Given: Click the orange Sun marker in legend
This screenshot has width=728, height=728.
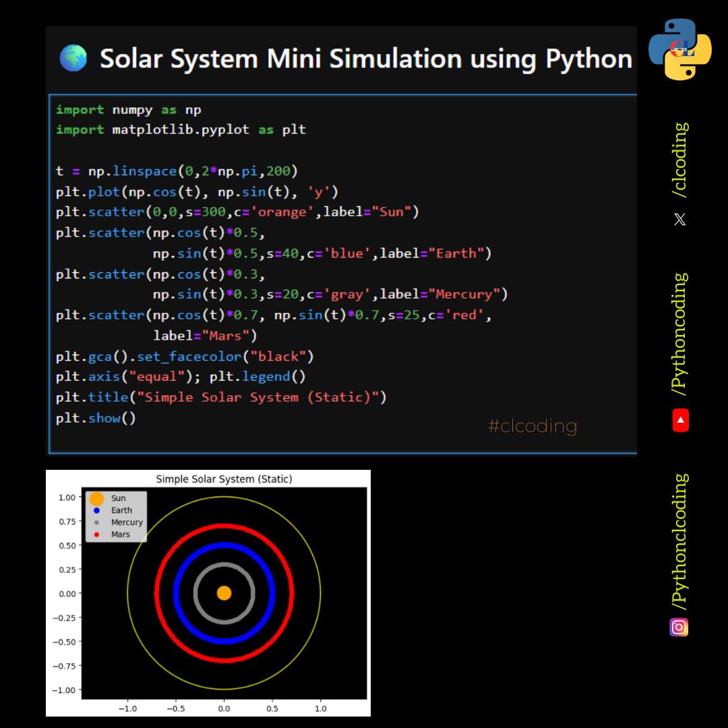Looking at the screenshot, I should click(96, 499).
